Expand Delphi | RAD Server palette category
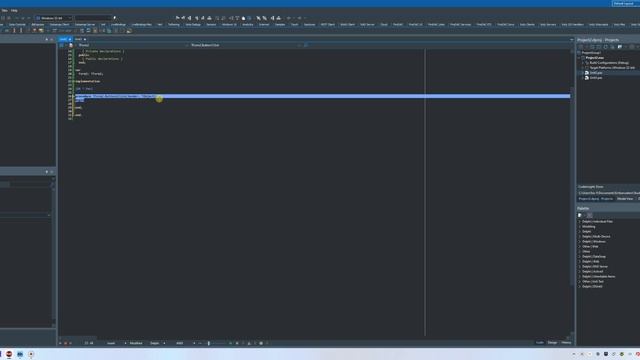The image size is (640, 360). tap(580, 267)
